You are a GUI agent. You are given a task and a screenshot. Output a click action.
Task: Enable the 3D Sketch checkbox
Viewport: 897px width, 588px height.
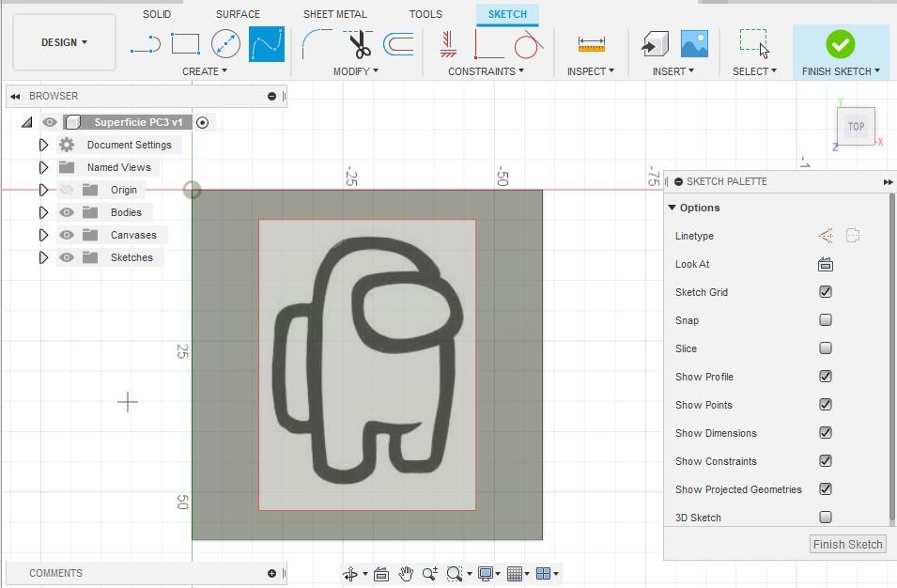click(x=825, y=517)
